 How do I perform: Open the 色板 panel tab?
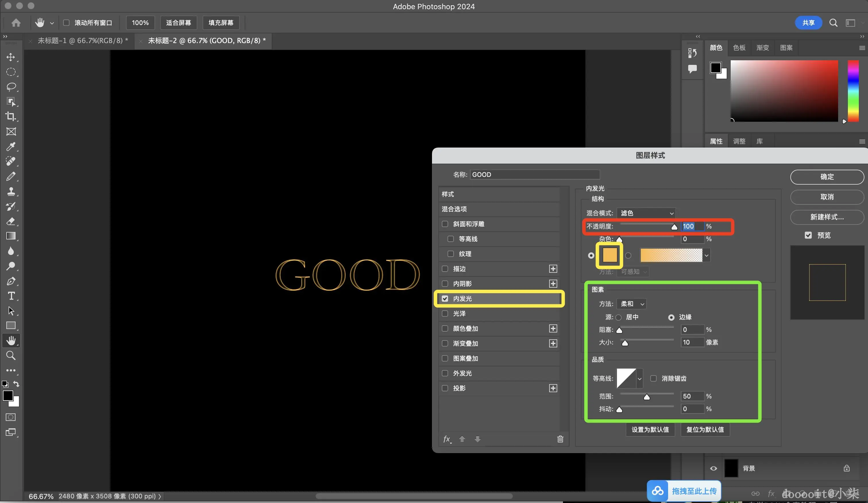(739, 48)
